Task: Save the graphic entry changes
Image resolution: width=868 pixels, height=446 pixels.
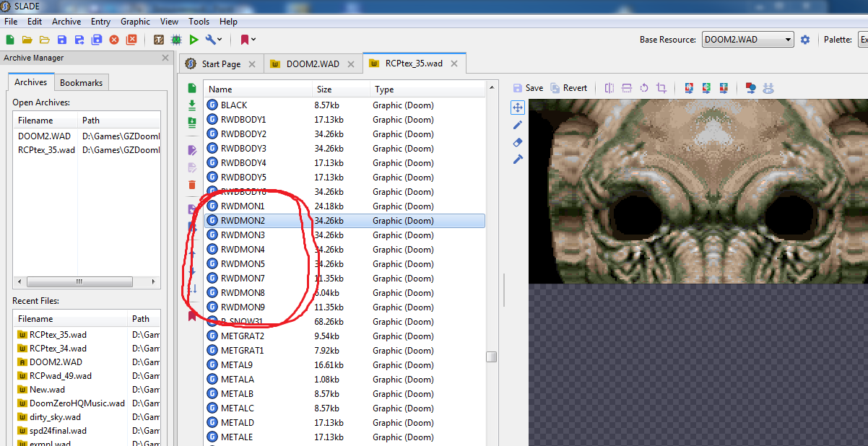Action: point(528,88)
